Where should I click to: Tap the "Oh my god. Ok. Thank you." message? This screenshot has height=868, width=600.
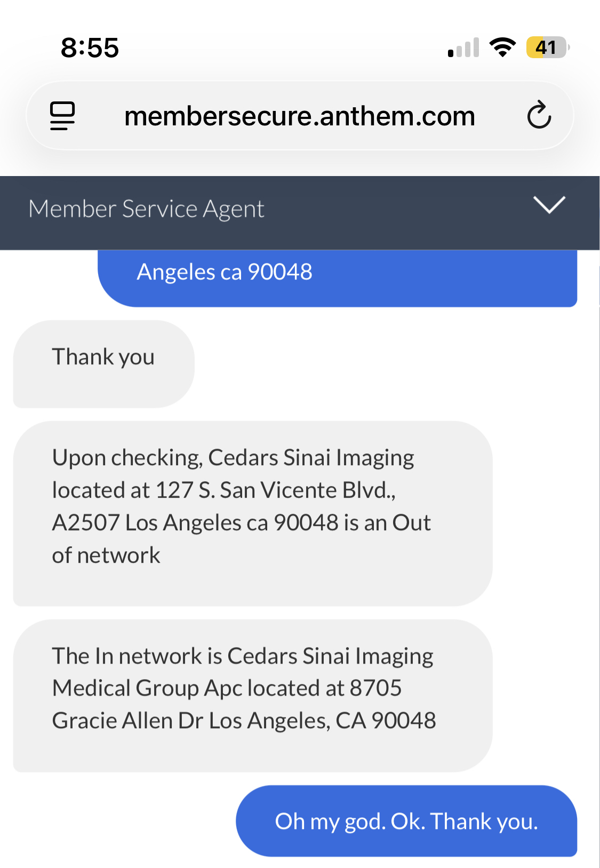tap(406, 821)
